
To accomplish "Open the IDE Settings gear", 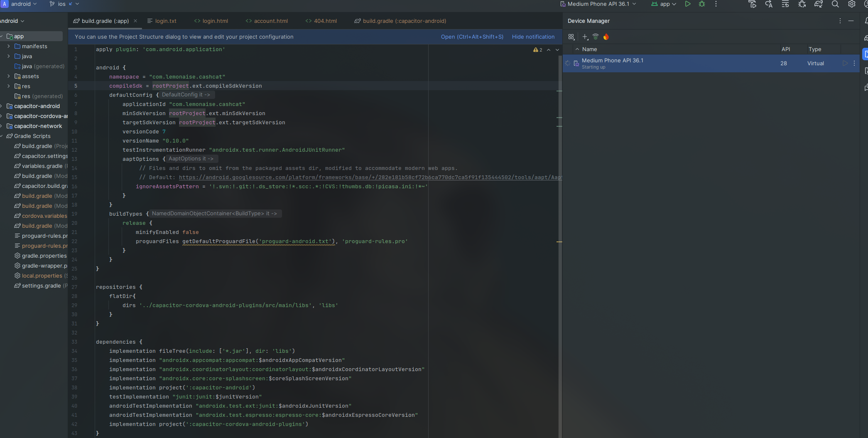I will pyautogui.click(x=852, y=4).
